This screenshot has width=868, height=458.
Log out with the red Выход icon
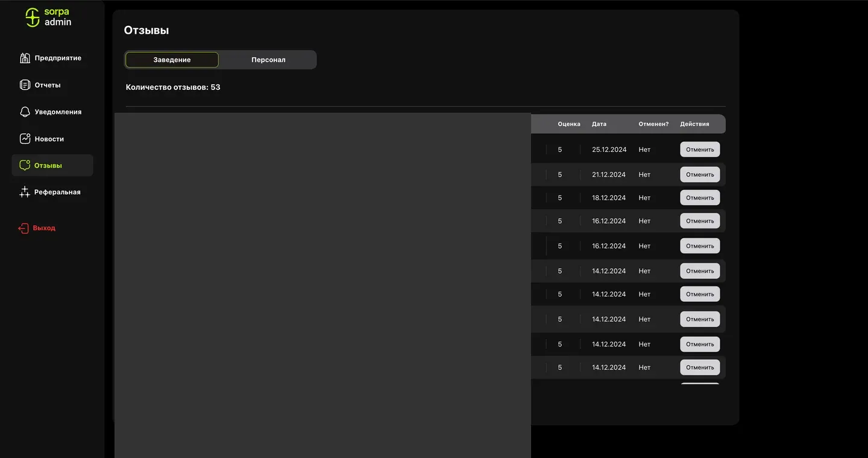click(x=24, y=228)
